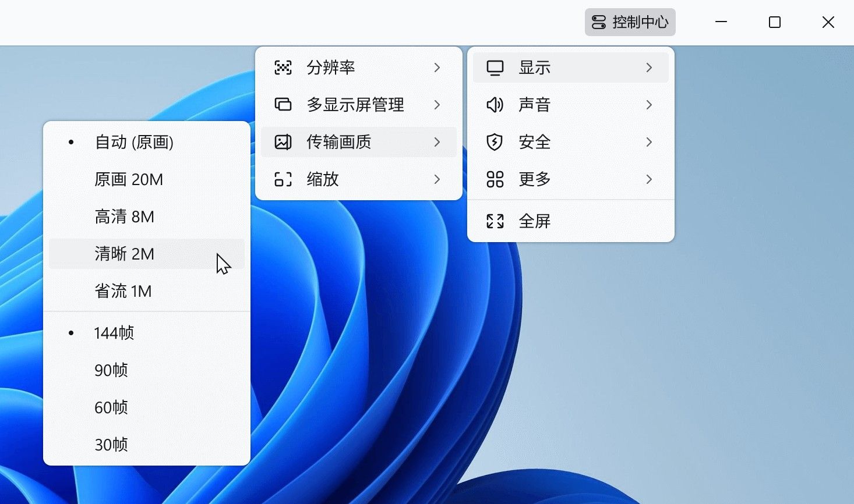The width and height of the screenshot is (854, 504).
Task: Click the fullscreen icon beside 全屏
Action: [x=495, y=221]
